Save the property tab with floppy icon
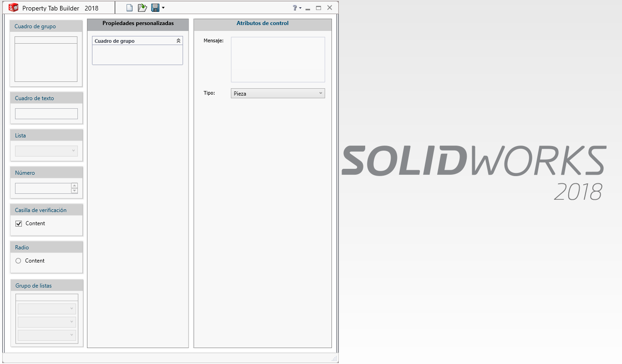 [x=155, y=8]
